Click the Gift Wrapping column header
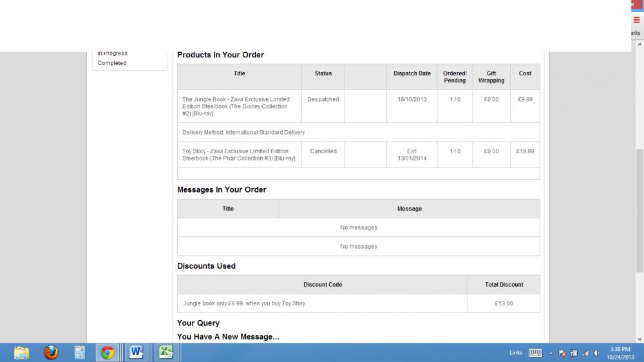This screenshot has width=644, height=362. click(x=491, y=77)
